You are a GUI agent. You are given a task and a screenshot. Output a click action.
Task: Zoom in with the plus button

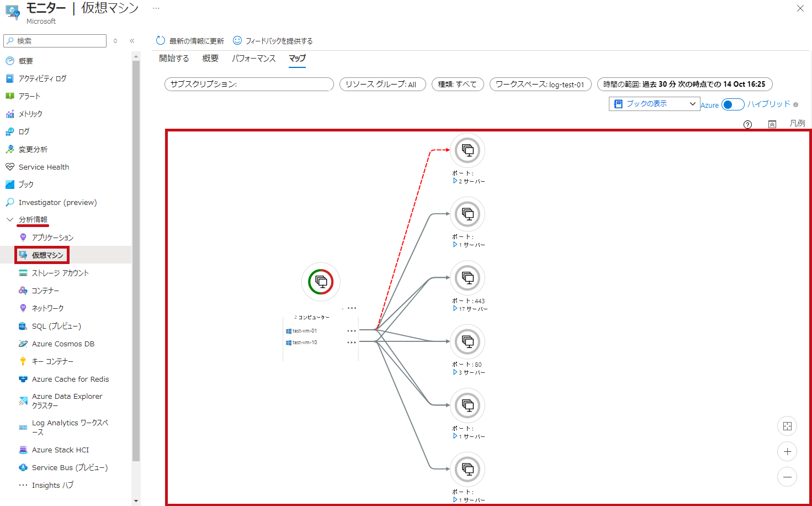787,451
